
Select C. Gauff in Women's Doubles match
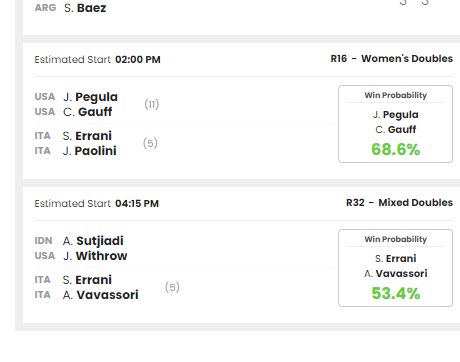coord(87,112)
